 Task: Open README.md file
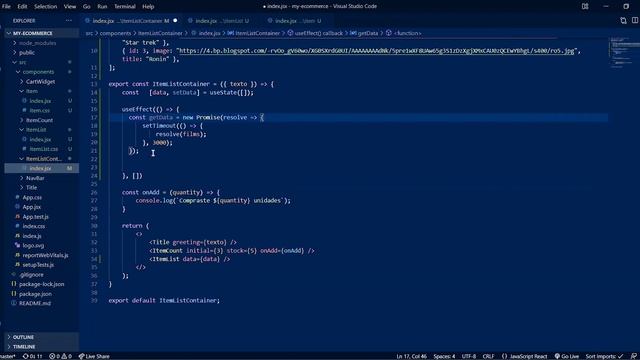[35, 303]
